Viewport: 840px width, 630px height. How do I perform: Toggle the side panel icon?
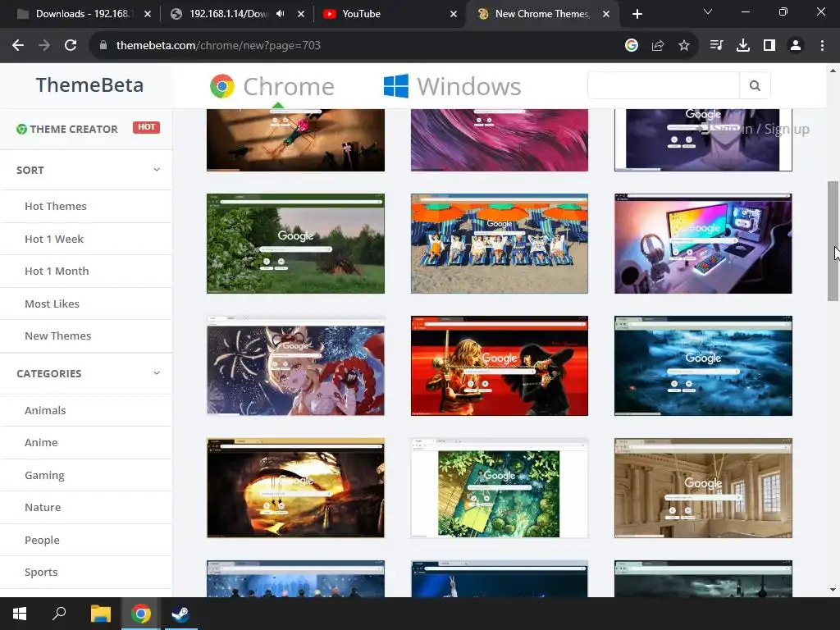click(769, 46)
